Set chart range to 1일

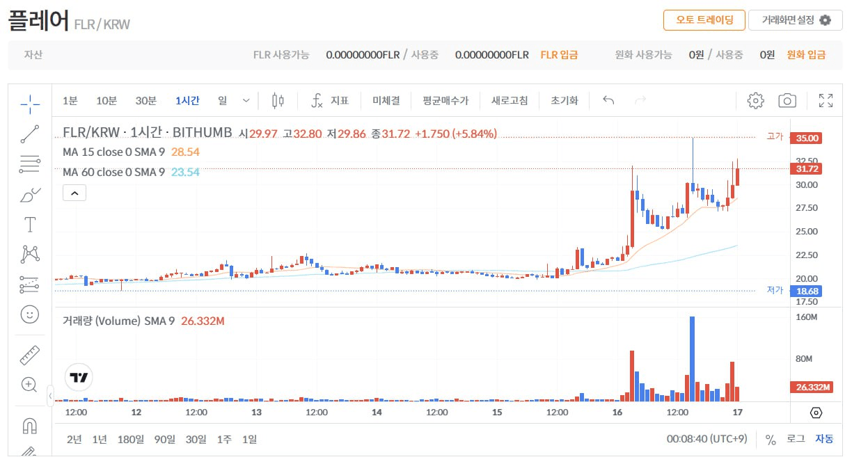[249, 439]
